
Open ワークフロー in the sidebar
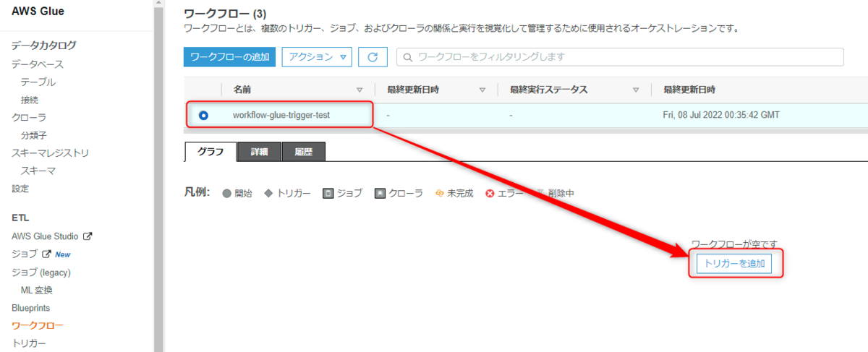38,325
